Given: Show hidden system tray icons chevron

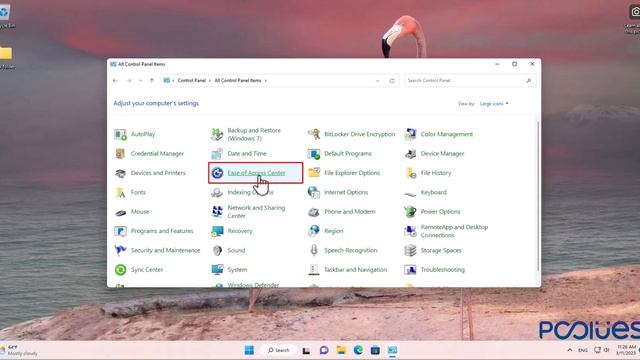Looking at the screenshot, I should 570,350.
